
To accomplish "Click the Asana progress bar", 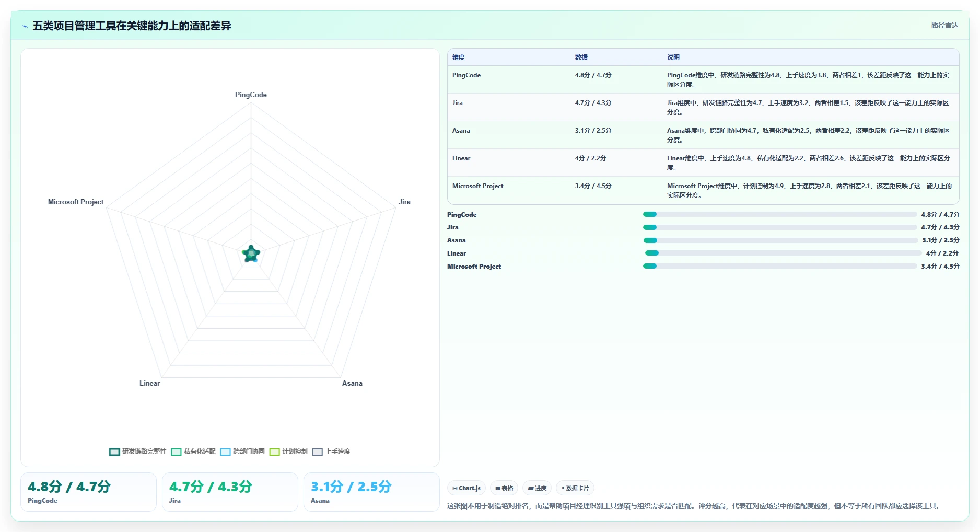I will tap(780, 240).
